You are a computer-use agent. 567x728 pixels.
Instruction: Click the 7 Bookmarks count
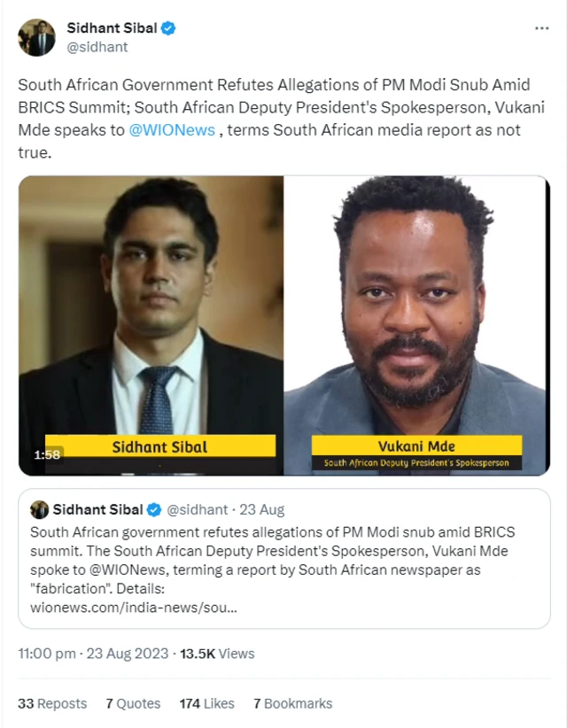click(x=292, y=703)
